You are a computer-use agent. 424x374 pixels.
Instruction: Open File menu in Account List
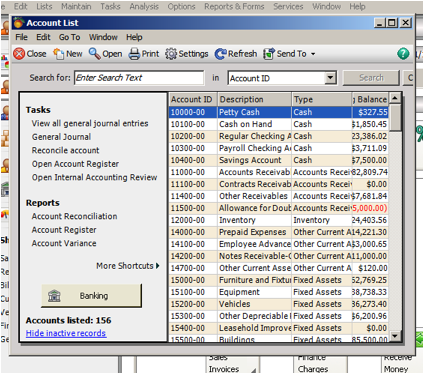pos(22,37)
